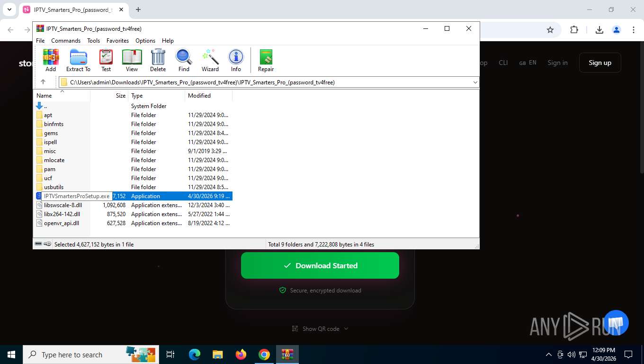
Task: Open the Tools menu
Action: [x=93, y=41]
